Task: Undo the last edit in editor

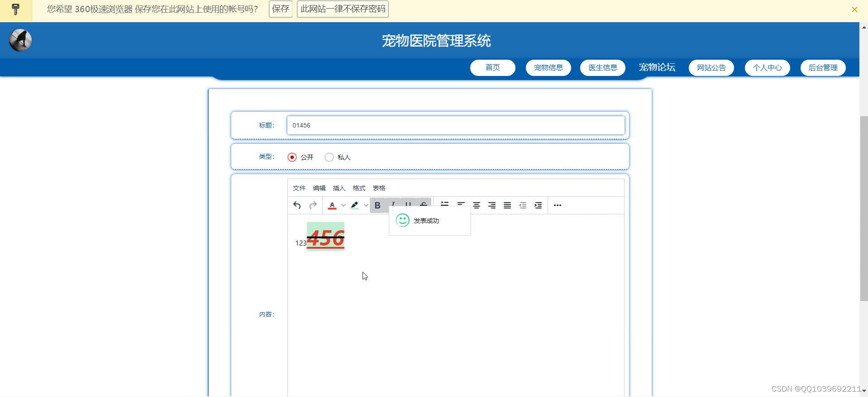Action: [297, 205]
